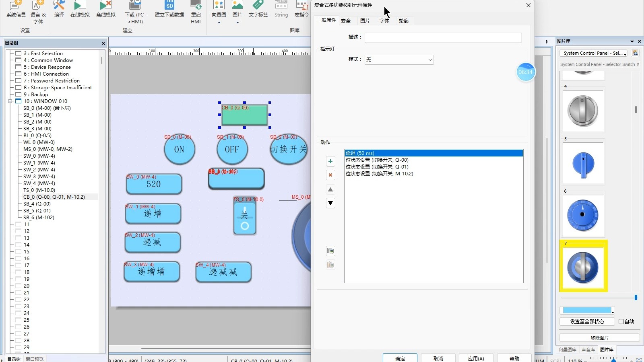Start online simulation from the toolbar
644x362 pixels.
point(80,9)
